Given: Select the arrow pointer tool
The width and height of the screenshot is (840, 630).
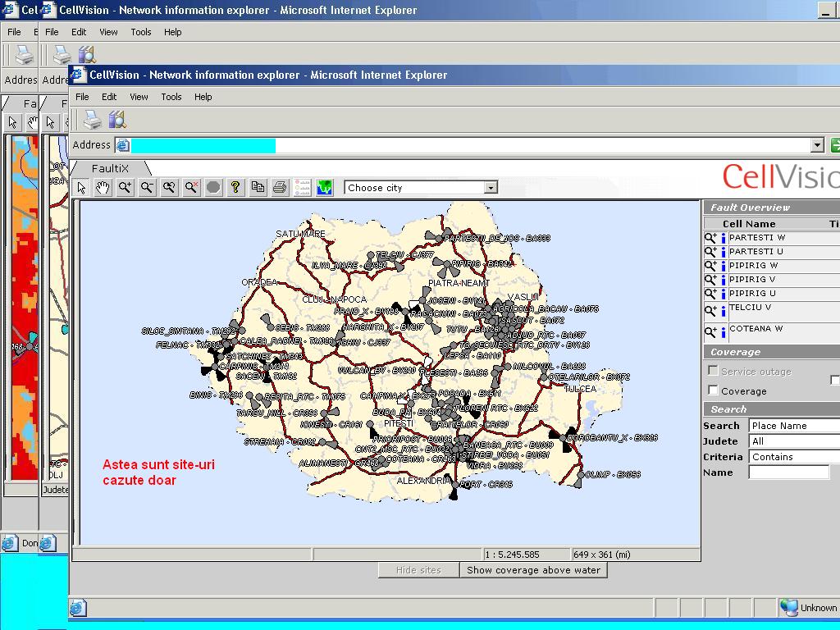Looking at the screenshot, I should pos(81,188).
